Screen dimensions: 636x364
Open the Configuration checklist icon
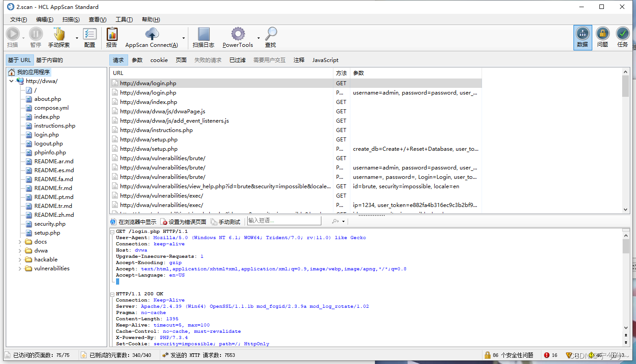tap(90, 34)
